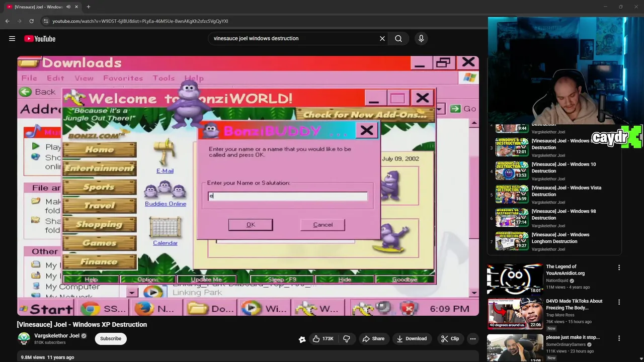Open Vargskelethor Joel channel avatar
Screen dimensions: 644x362
tap(24, 338)
